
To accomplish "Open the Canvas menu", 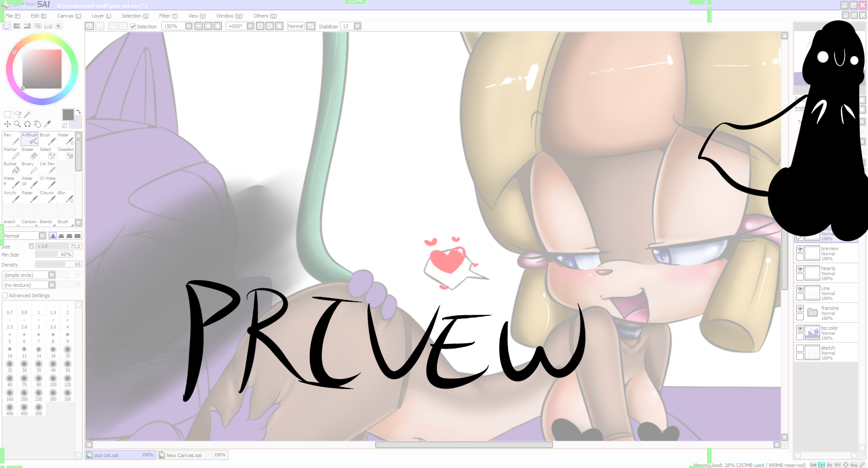I will (x=69, y=16).
